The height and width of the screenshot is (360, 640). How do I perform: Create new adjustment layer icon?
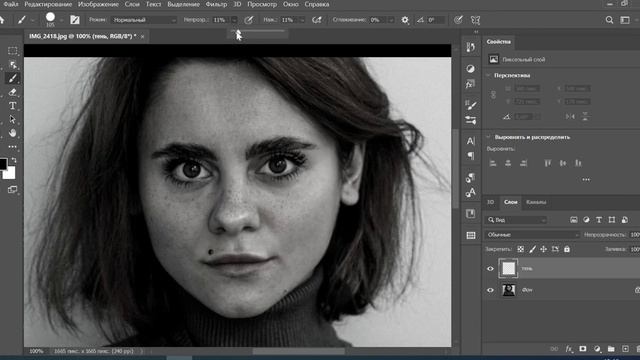pos(597,349)
